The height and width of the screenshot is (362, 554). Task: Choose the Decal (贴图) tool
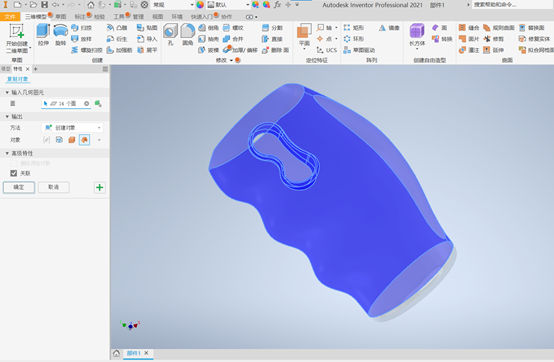click(147, 28)
